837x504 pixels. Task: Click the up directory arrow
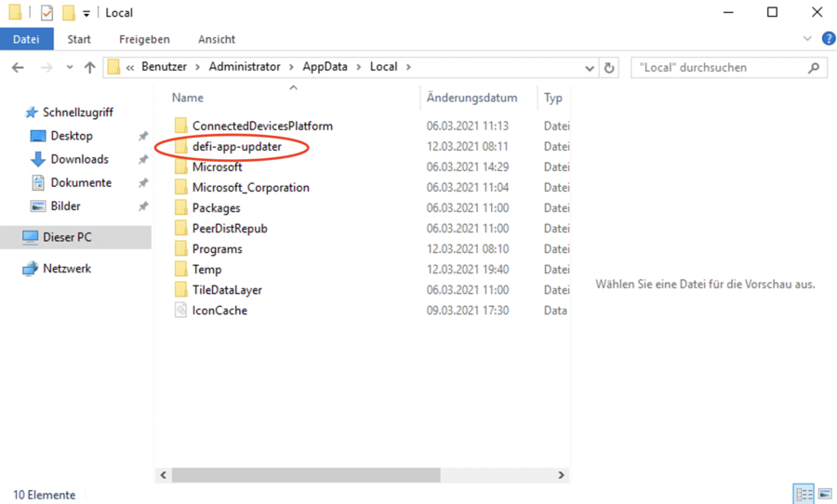[89, 67]
